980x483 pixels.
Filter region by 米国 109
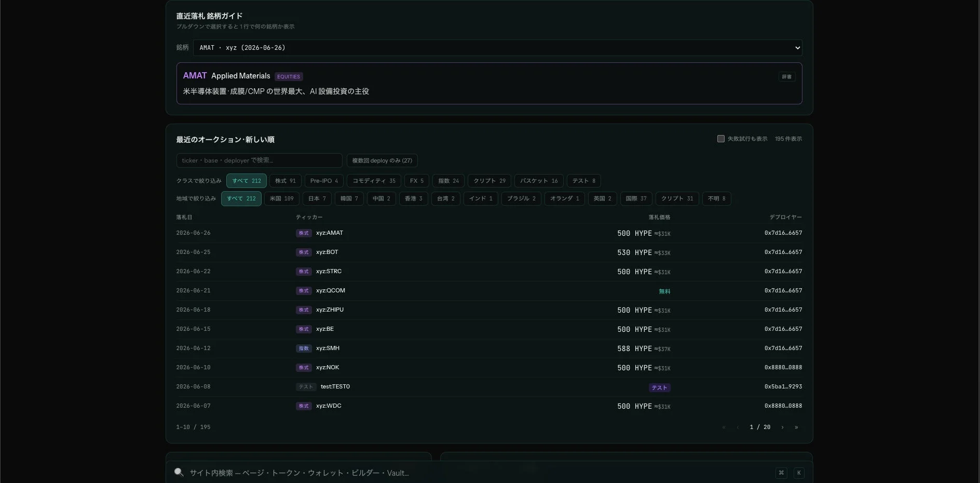[282, 198]
